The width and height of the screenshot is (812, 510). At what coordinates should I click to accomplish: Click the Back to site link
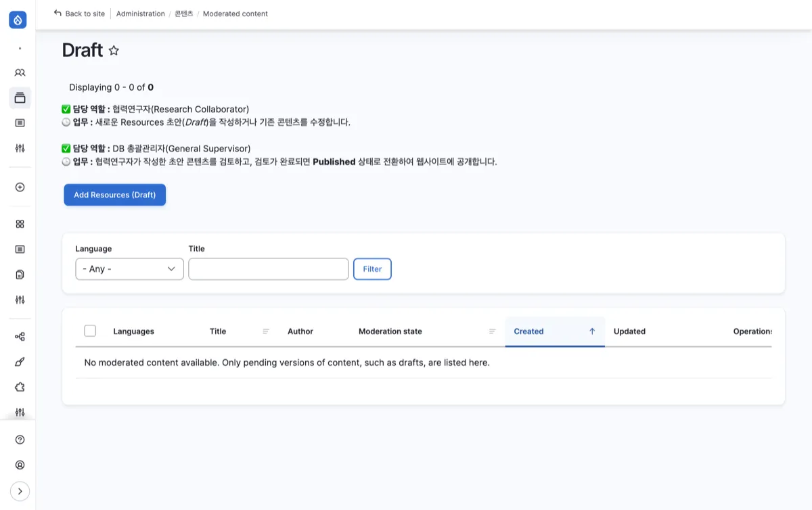[x=80, y=14]
